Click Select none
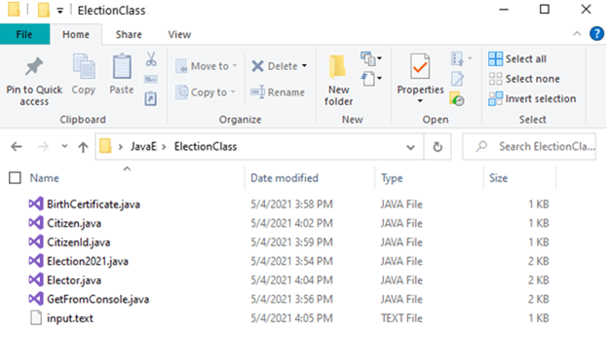This screenshot has height=364, width=608. [524, 79]
